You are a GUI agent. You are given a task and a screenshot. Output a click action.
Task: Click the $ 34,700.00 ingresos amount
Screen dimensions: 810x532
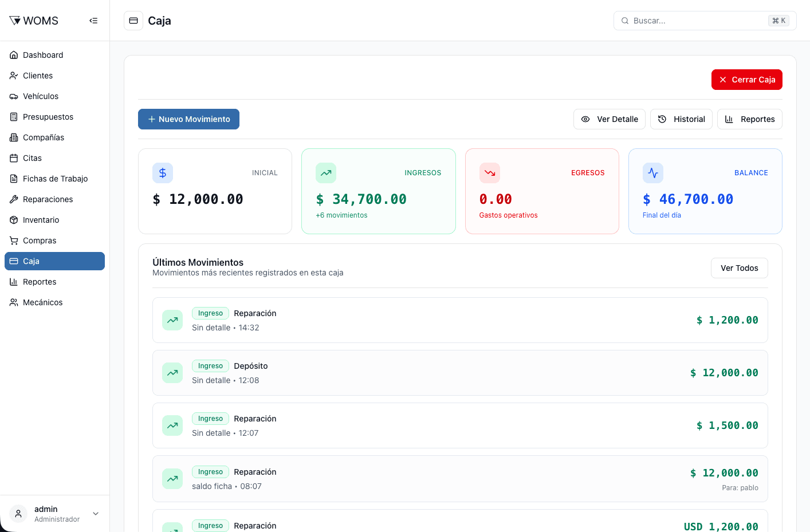[361, 199]
